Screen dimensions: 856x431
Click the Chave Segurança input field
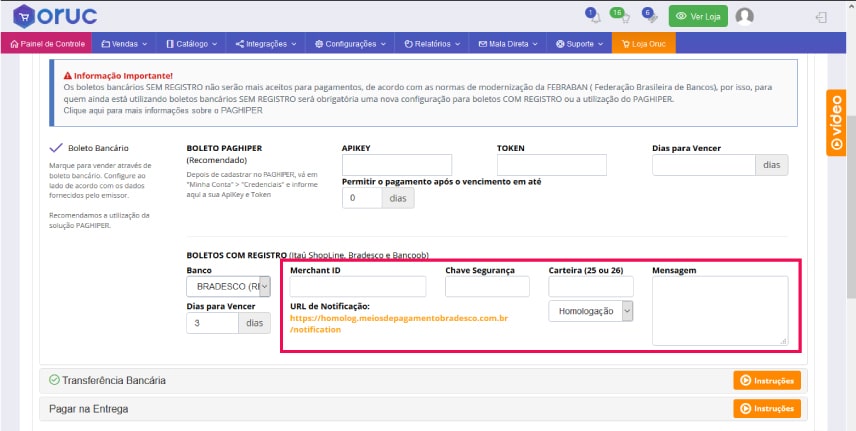[488, 286]
